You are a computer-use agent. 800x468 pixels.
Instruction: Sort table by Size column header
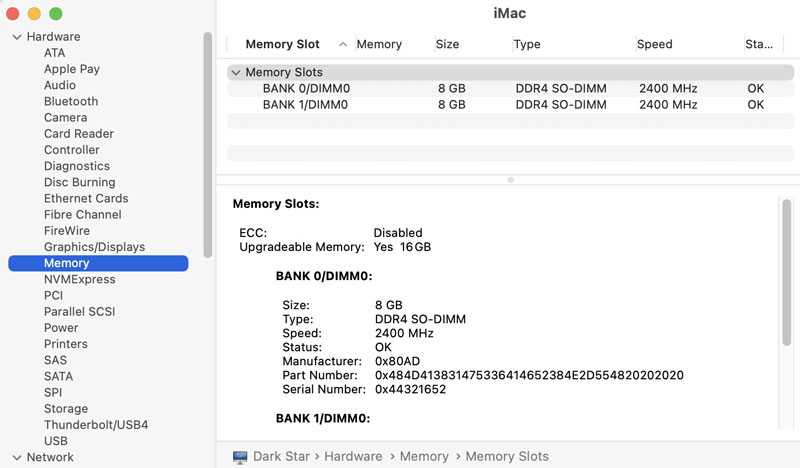[x=447, y=44]
